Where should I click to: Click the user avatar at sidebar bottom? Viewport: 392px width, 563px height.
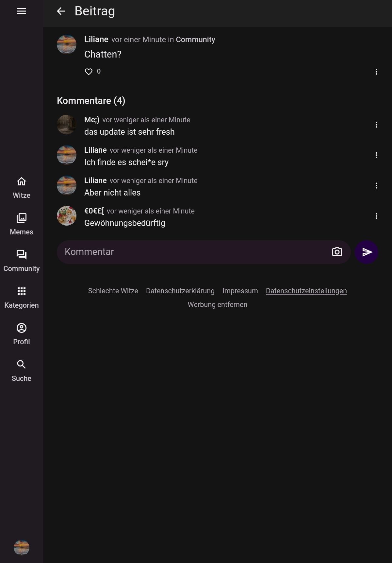coord(22,547)
